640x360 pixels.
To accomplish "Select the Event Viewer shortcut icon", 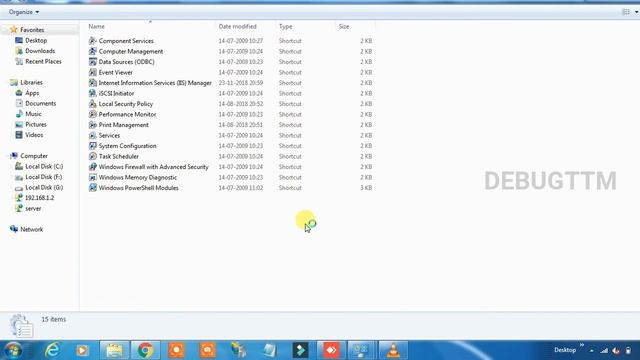I will point(93,72).
